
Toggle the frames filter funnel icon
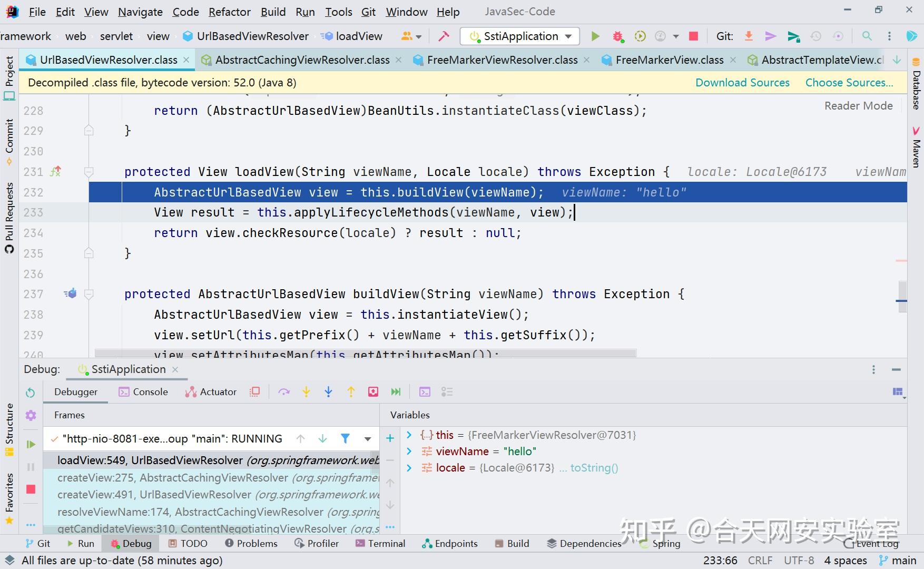tap(345, 438)
